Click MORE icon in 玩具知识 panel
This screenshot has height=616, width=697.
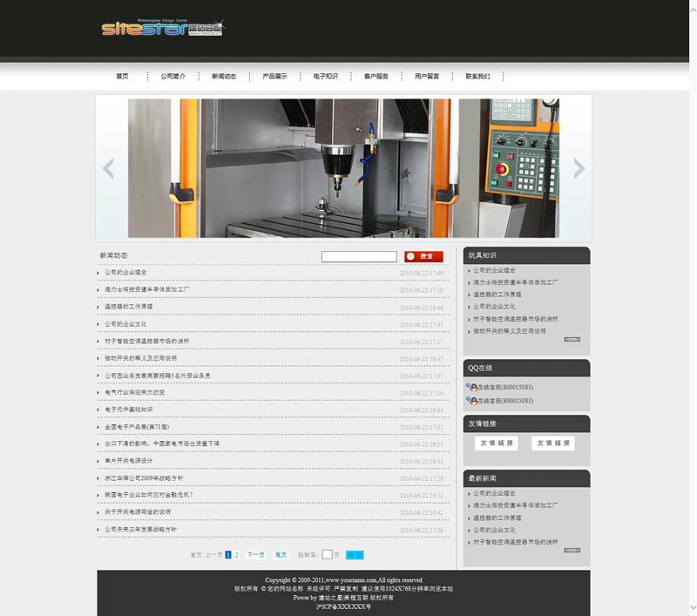click(x=572, y=340)
